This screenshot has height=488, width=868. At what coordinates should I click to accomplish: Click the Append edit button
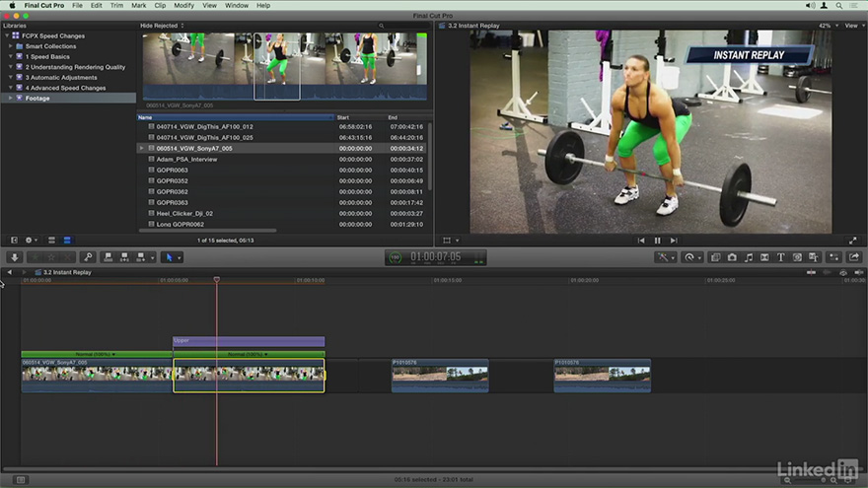click(141, 257)
